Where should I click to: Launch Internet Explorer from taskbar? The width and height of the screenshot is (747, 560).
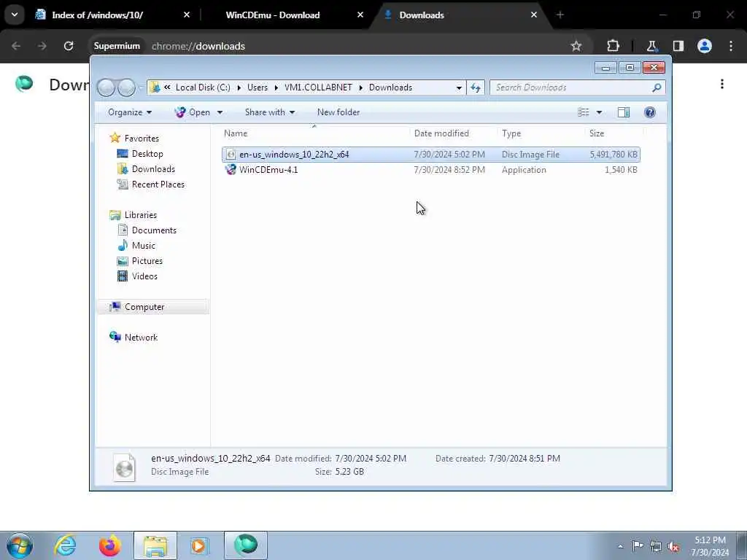(65, 545)
